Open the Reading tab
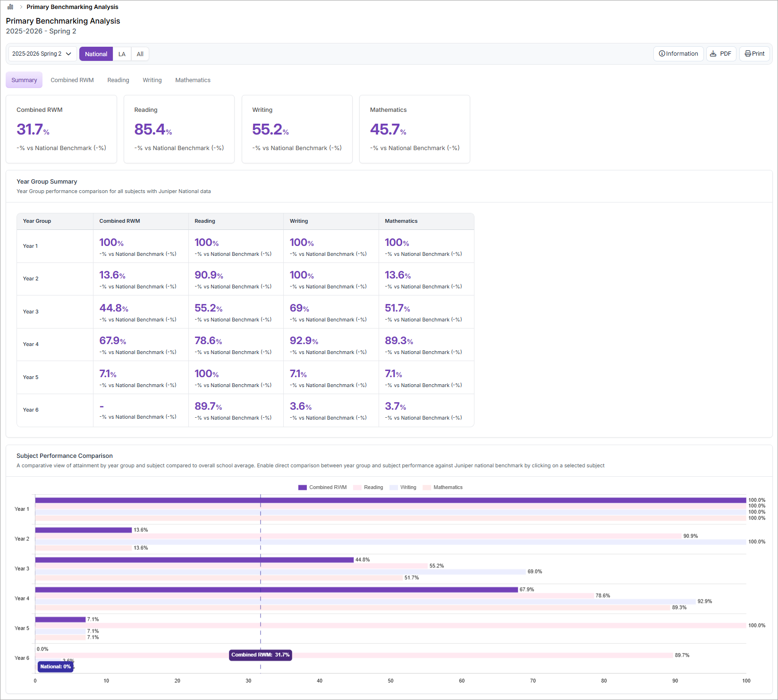 pyautogui.click(x=118, y=80)
